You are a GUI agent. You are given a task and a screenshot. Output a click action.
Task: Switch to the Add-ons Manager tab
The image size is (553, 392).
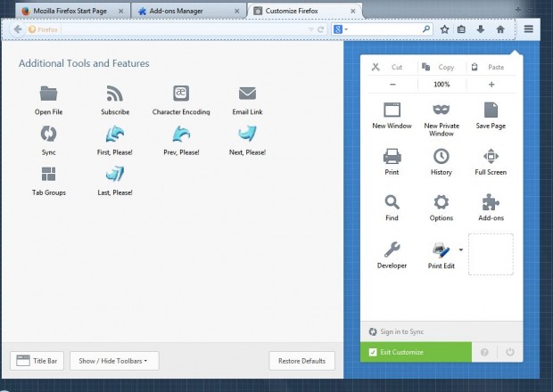[189, 11]
